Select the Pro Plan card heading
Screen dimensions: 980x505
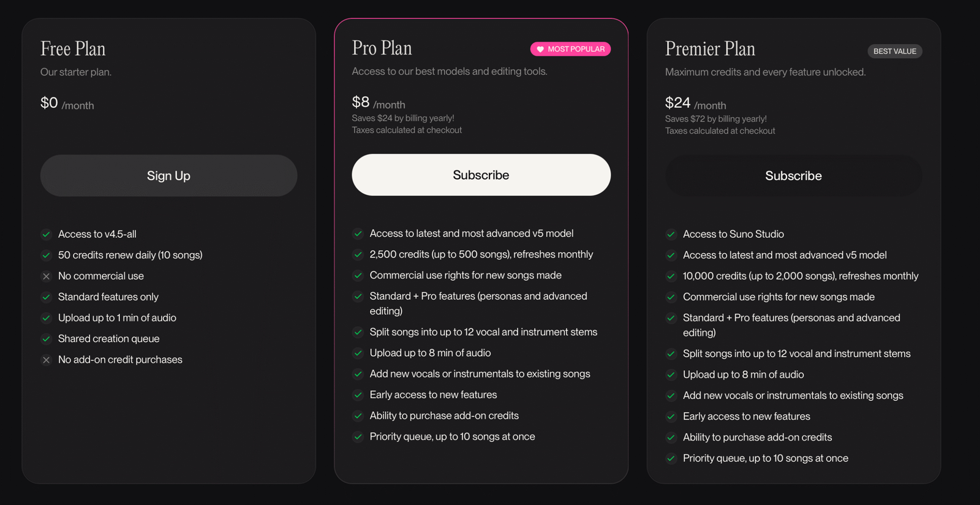382,48
